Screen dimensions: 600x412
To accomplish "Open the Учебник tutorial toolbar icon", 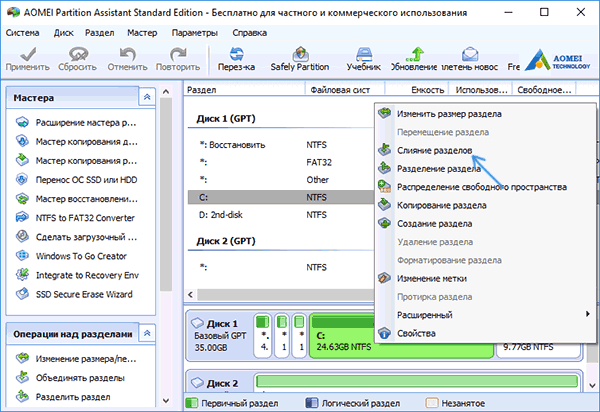I will pos(364,59).
